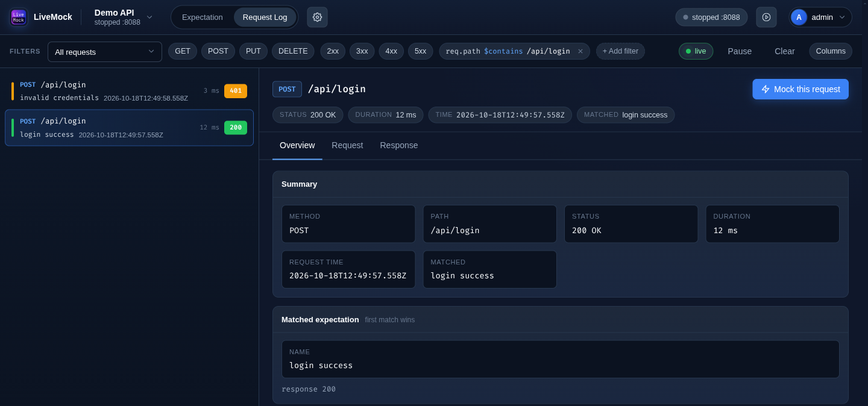868x406 pixels.
Task: Clear the request log
Action: [x=785, y=51]
